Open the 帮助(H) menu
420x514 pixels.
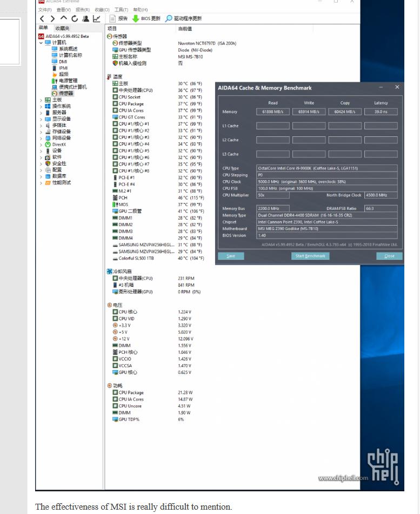coord(140,10)
